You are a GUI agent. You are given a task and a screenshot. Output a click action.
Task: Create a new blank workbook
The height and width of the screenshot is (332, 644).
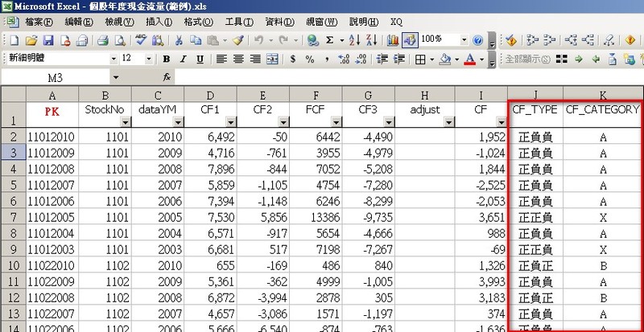[14, 40]
